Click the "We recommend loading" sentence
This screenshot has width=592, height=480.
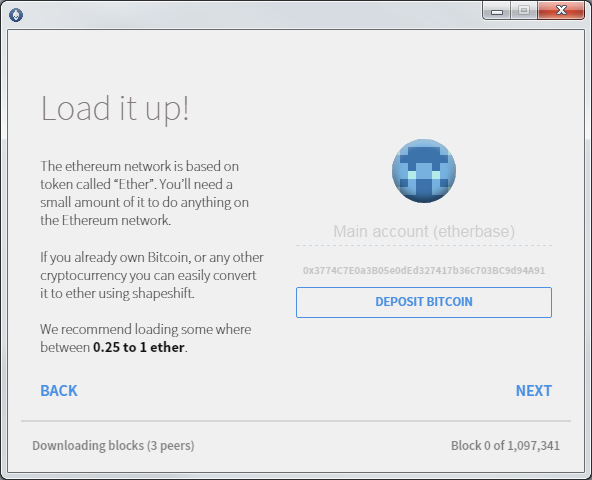146,338
